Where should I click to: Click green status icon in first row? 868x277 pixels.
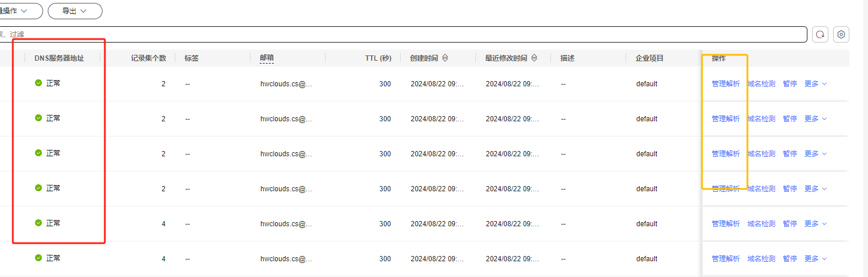click(38, 83)
